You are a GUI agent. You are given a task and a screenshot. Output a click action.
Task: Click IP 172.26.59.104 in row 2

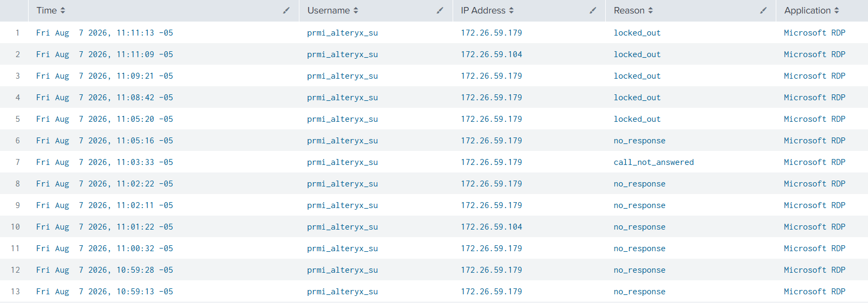coord(491,54)
